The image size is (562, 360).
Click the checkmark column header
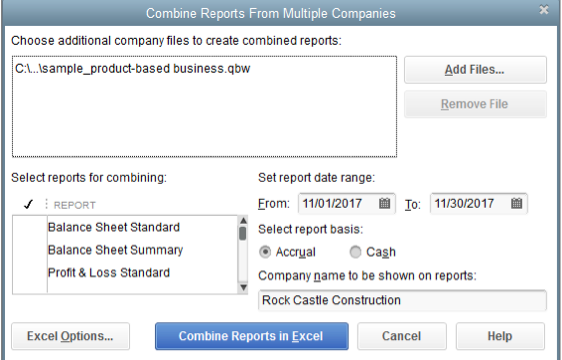point(28,204)
